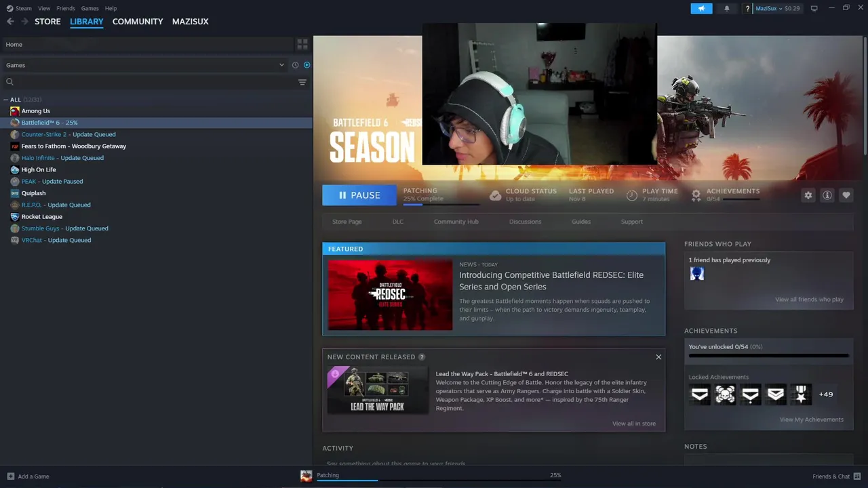
Task: Go to the COMMUNITY tab
Action: pos(138,22)
